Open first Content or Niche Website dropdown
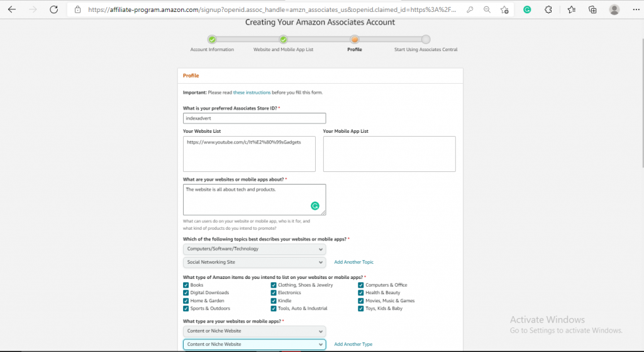Image resolution: width=644 pixels, height=352 pixels. point(254,331)
